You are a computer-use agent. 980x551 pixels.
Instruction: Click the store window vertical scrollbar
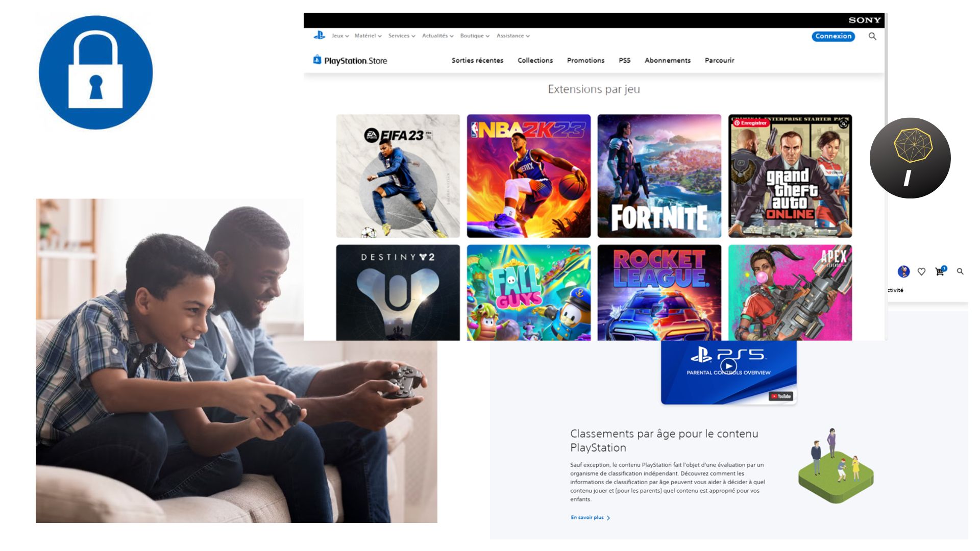(x=886, y=176)
